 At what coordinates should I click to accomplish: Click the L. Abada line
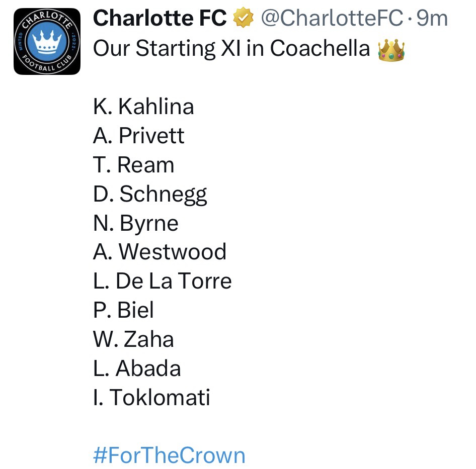(x=137, y=368)
